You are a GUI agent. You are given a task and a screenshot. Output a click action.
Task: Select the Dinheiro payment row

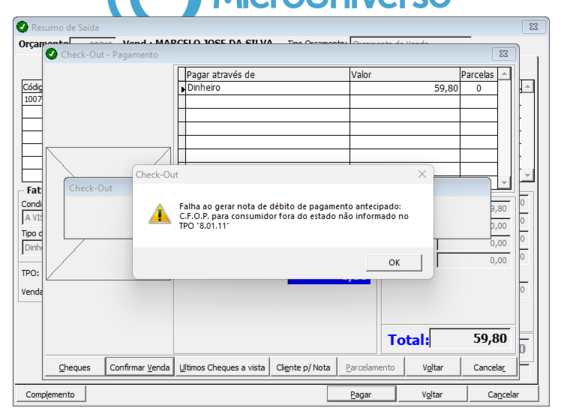point(338,88)
